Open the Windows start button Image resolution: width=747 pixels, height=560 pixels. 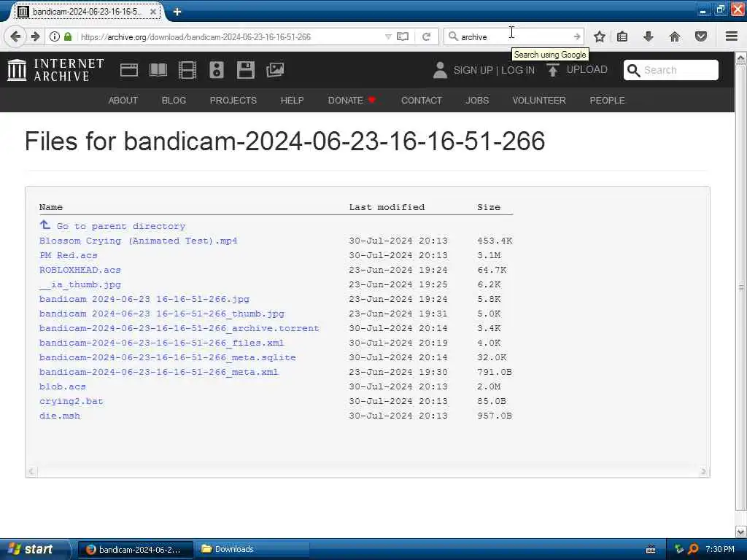(x=34, y=549)
